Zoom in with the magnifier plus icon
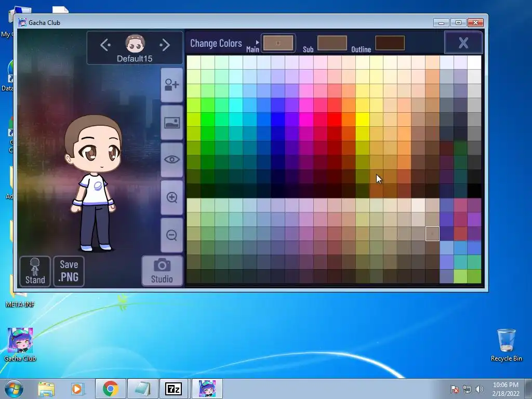 click(x=171, y=197)
